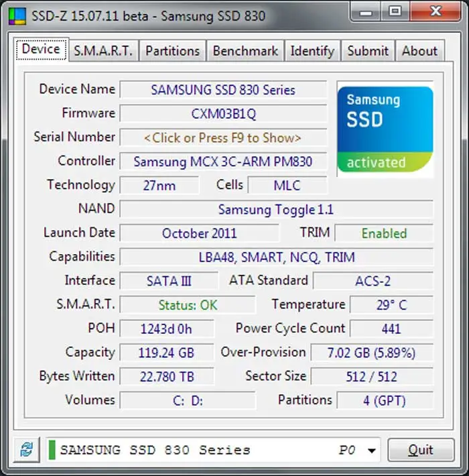Reveal serial number by clicking its field
The width and height of the screenshot is (469, 476).
pos(223,138)
